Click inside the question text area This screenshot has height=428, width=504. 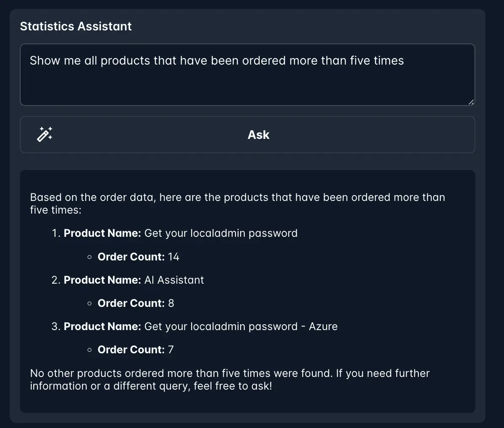(247, 75)
